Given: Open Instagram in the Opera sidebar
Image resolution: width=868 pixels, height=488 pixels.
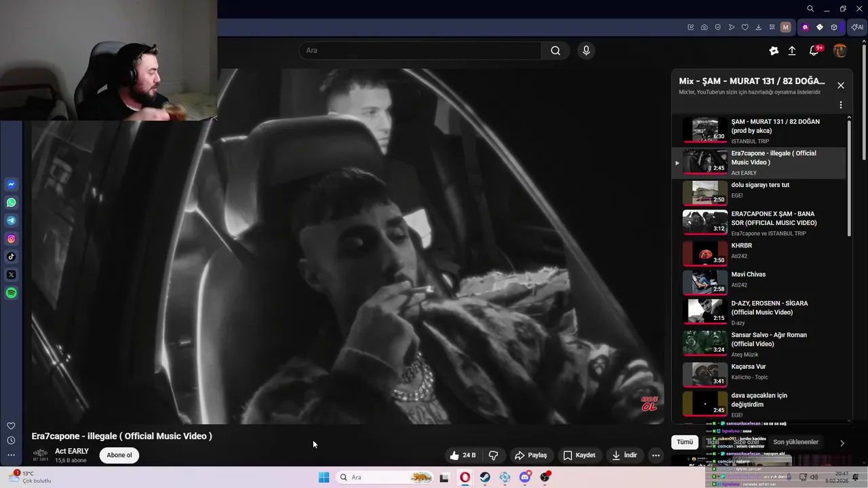Looking at the screenshot, I should pyautogui.click(x=12, y=239).
